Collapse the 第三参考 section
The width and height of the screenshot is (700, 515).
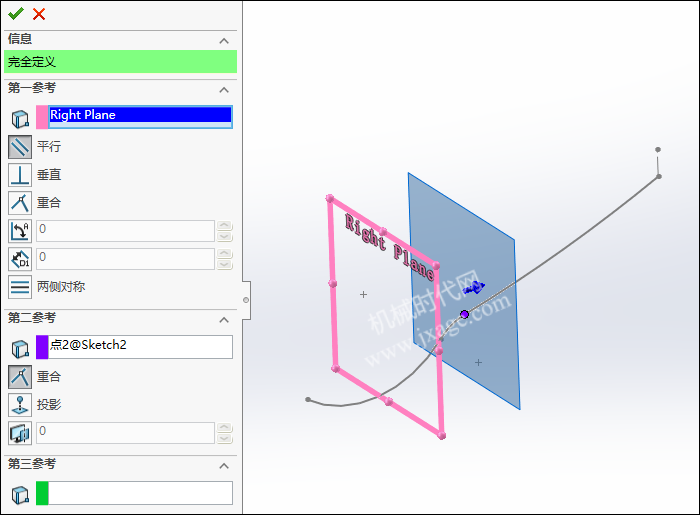pyautogui.click(x=224, y=466)
